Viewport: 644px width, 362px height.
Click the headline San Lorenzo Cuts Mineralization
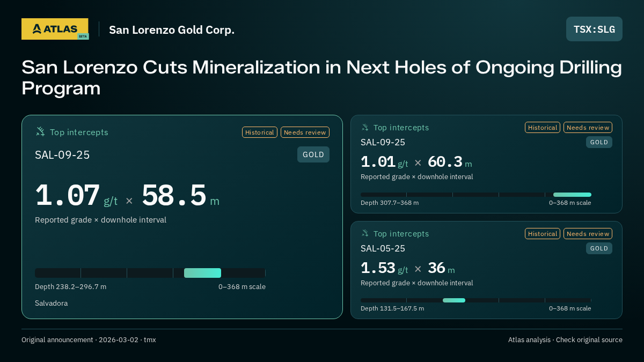click(322, 78)
